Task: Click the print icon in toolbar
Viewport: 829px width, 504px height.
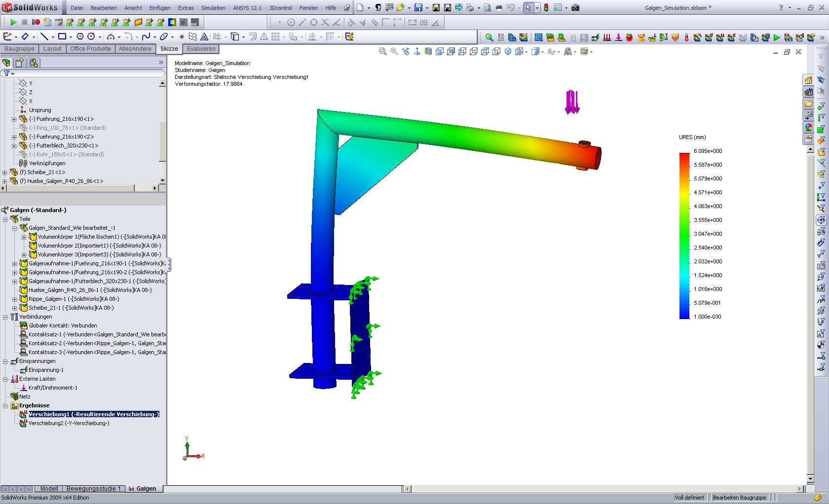Action: 470,7
